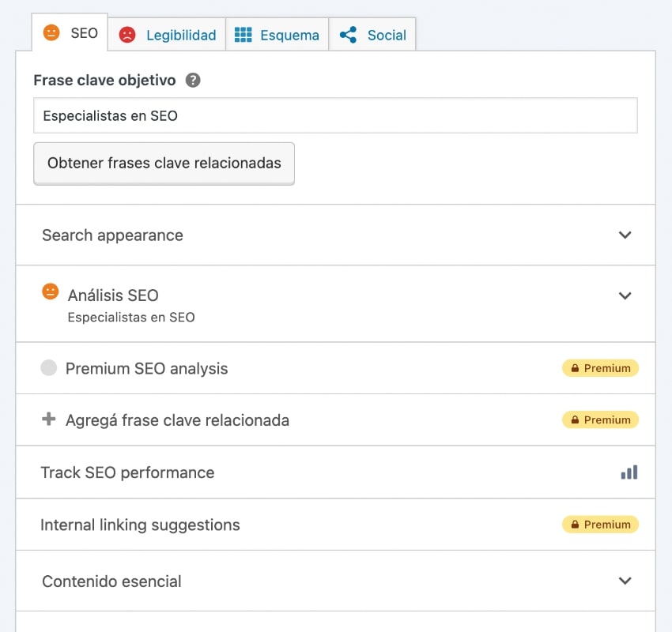Click the orange face icon on SEO tab
This screenshot has width=672, height=632.
click(51, 33)
